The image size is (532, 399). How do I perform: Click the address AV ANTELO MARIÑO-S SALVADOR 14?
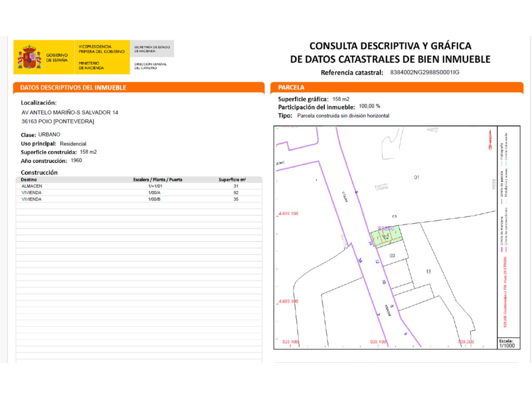[x=70, y=113]
